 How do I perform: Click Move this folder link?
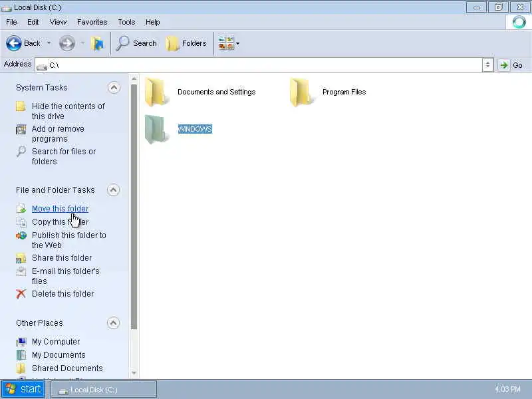point(60,209)
